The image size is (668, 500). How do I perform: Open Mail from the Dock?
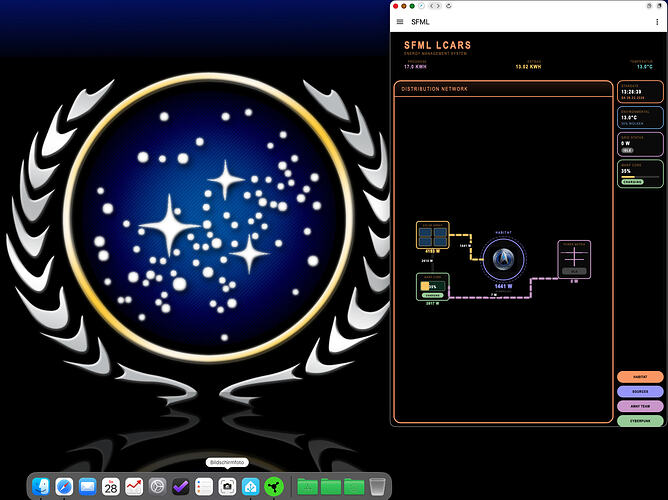click(x=88, y=486)
